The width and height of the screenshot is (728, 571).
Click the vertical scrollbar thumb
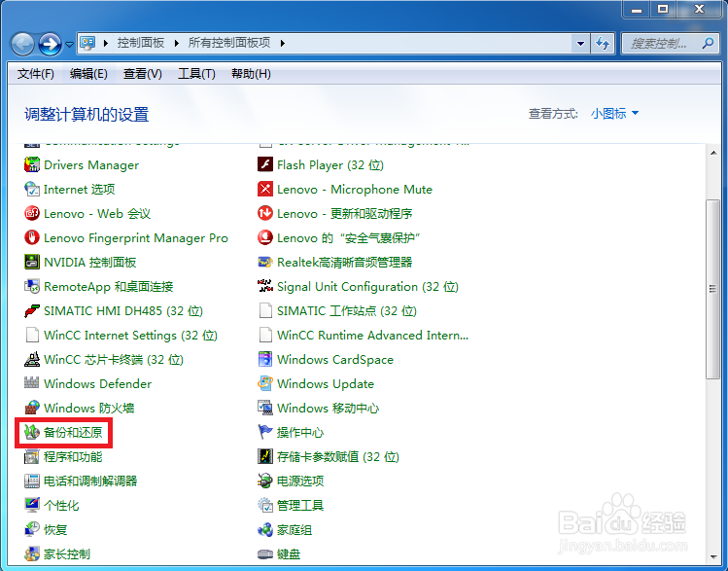tap(712, 289)
